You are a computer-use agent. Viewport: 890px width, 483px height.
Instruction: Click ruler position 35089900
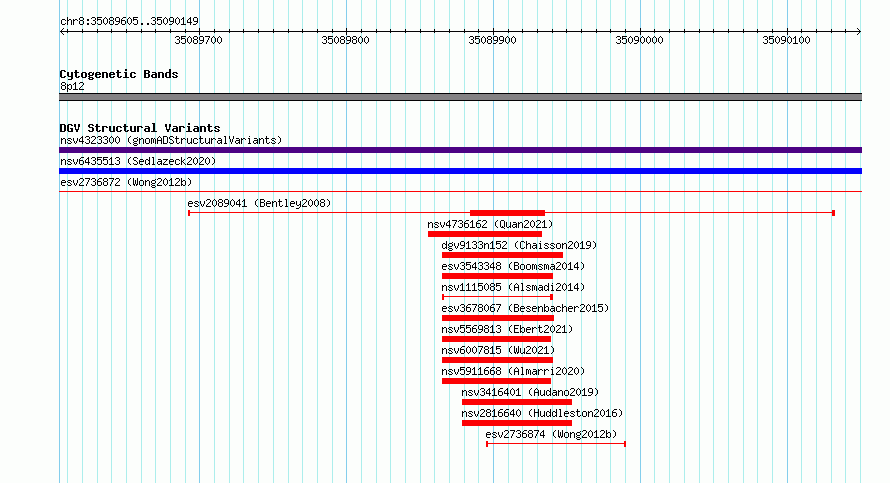tap(492, 40)
